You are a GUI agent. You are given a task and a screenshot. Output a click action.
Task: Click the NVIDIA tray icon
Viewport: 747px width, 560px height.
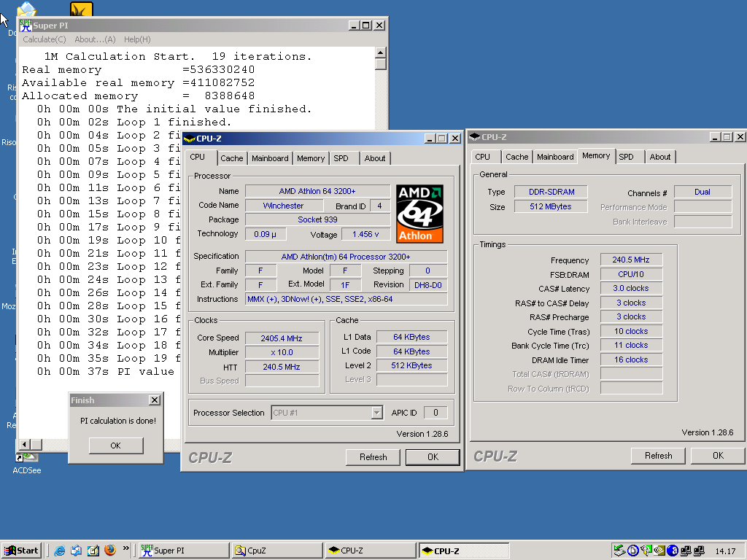[659, 551]
